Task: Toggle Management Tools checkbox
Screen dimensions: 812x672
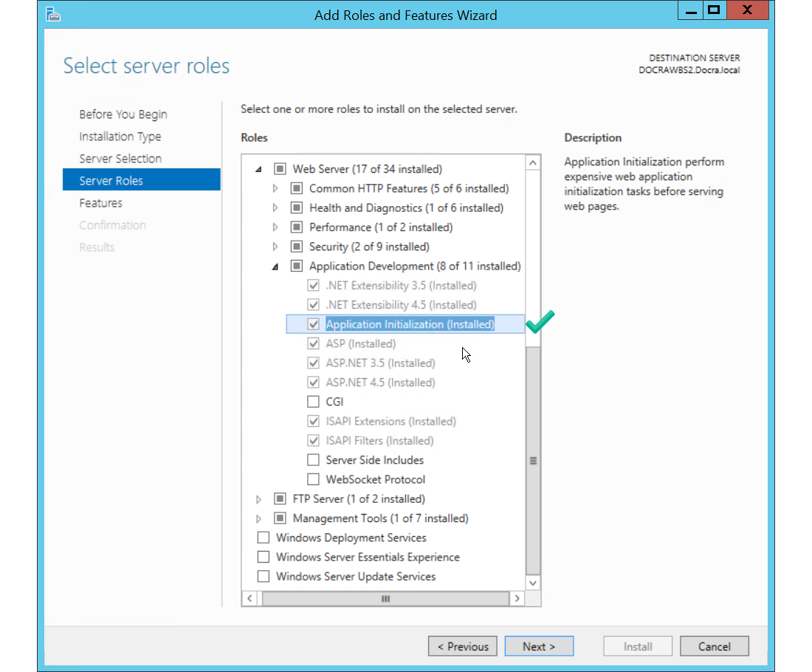Action: pos(281,518)
